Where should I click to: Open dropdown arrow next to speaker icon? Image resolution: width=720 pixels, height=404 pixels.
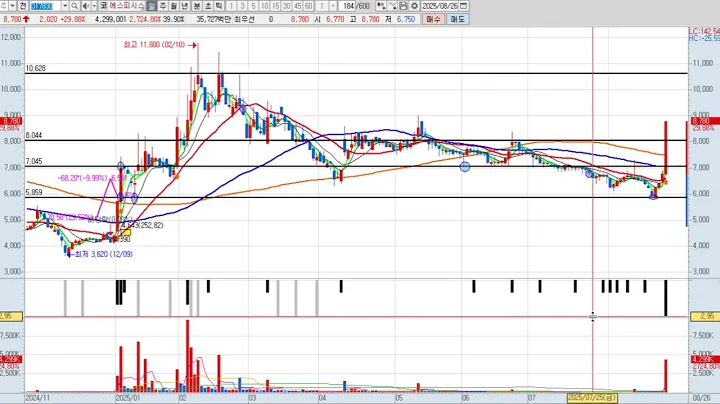click(x=94, y=6)
